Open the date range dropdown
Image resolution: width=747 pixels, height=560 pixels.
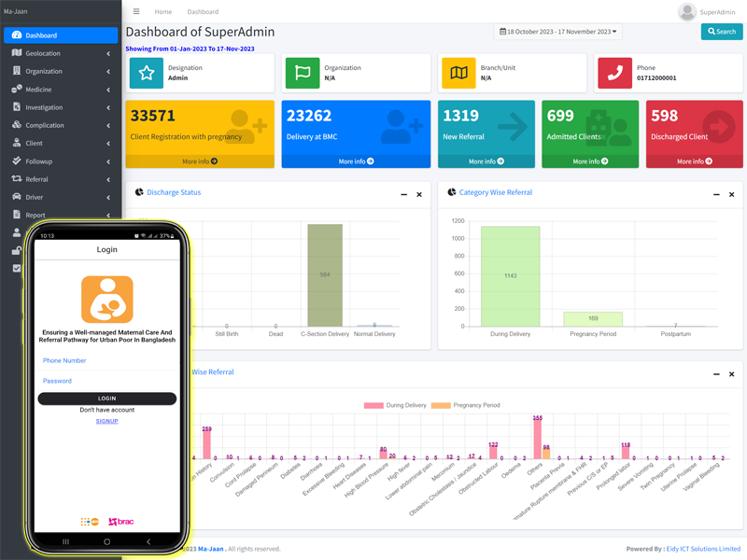point(558,32)
